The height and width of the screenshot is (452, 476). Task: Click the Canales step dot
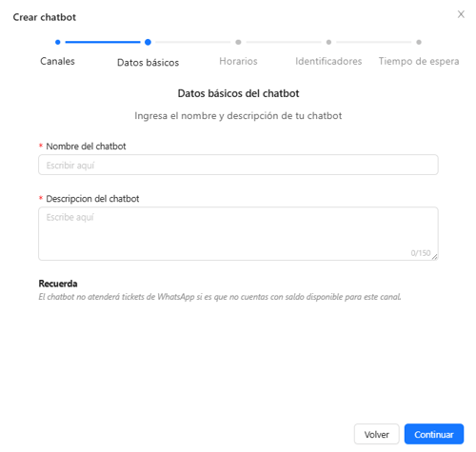[x=57, y=42]
